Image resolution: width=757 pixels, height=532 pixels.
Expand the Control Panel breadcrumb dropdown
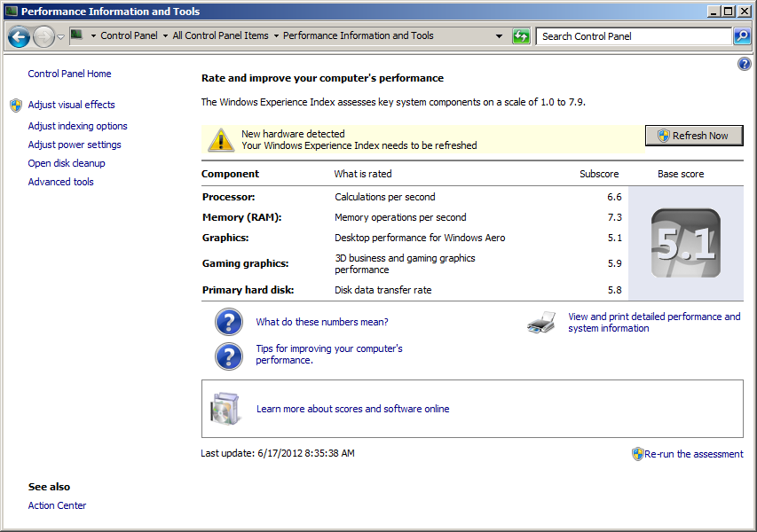point(165,36)
